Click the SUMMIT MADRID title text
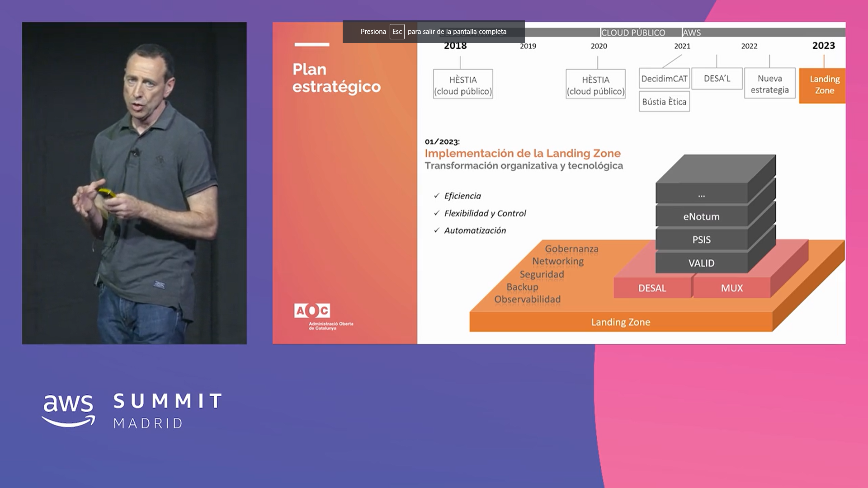This screenshot has width=868, height=488. pyautogui.click(x=167, y=410)
